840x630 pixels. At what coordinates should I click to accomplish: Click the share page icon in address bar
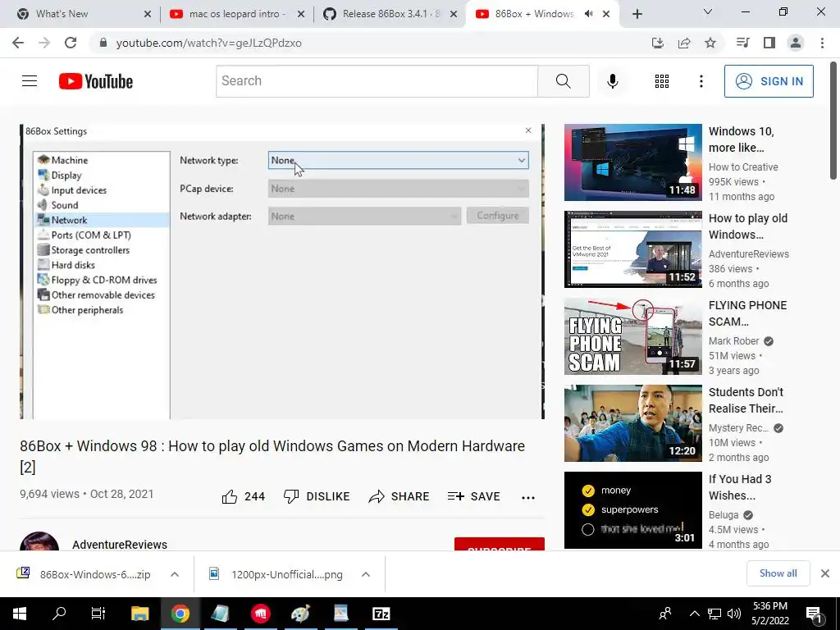point(684,43)
